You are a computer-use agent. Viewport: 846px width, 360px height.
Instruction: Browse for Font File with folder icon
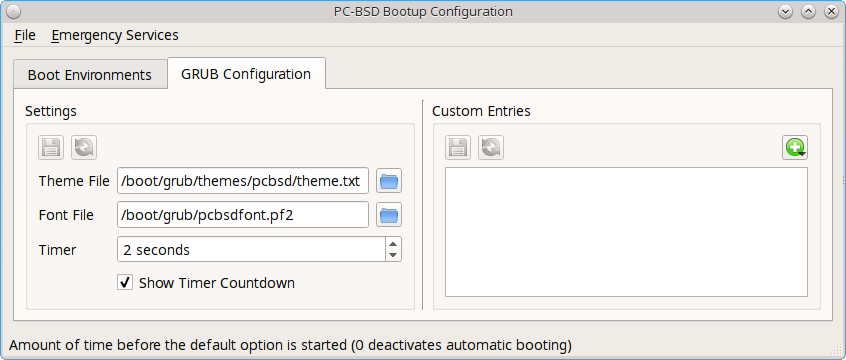click(x=388, y=215)
